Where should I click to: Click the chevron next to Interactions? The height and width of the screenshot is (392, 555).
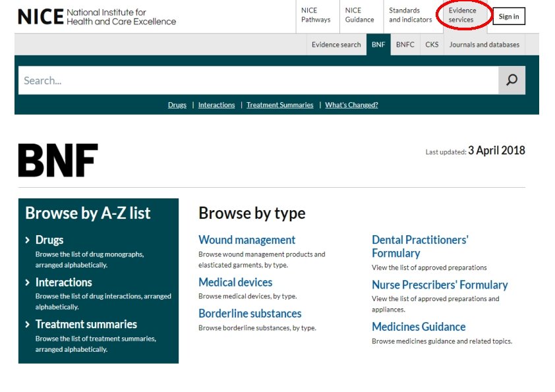(x=28, y=283)
